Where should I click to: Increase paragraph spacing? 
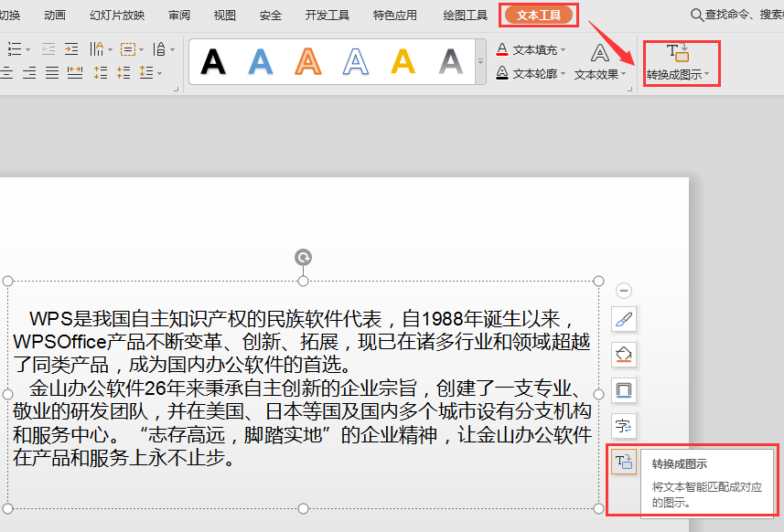101,73
